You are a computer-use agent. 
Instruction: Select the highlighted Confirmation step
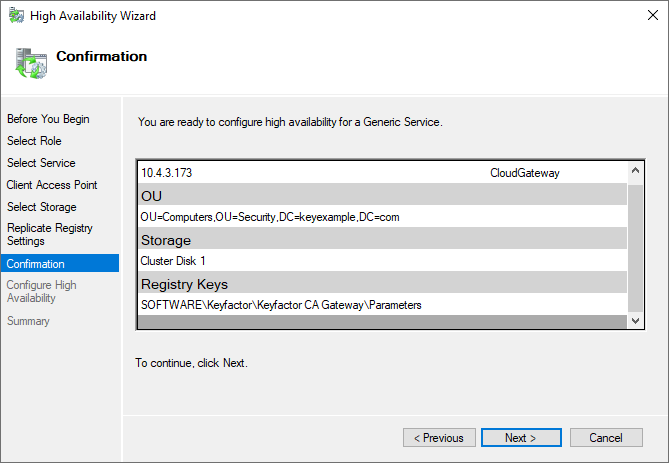point(36,264)
